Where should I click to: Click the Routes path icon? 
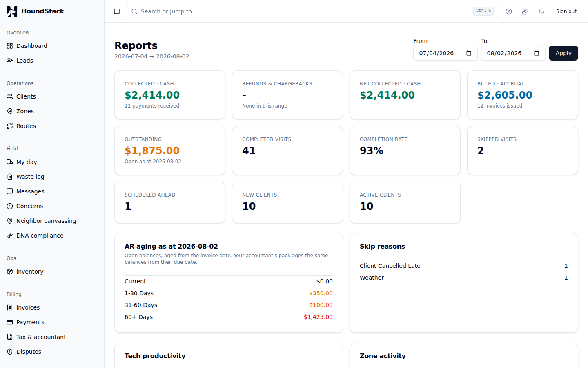10,126
